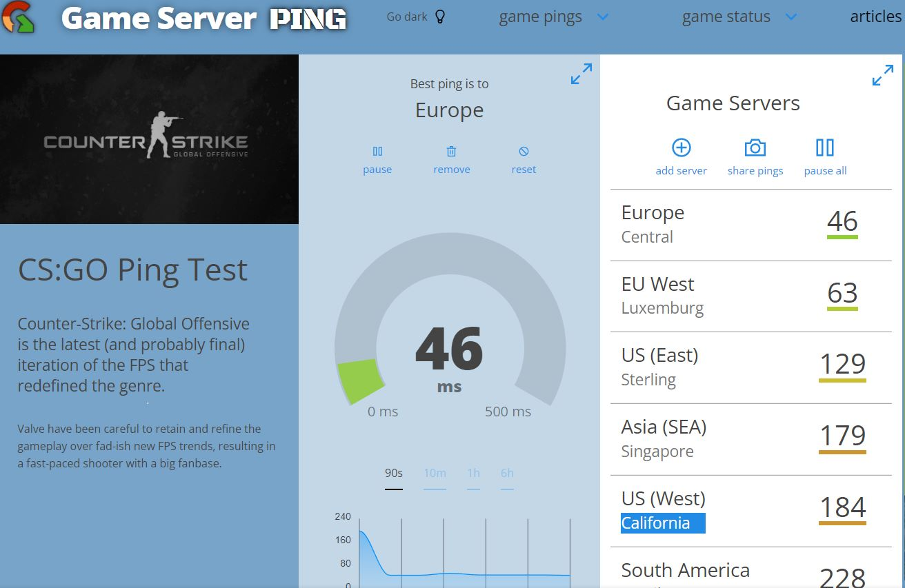
Task: Click the Game Server PING site title
Action: point(203,18)
